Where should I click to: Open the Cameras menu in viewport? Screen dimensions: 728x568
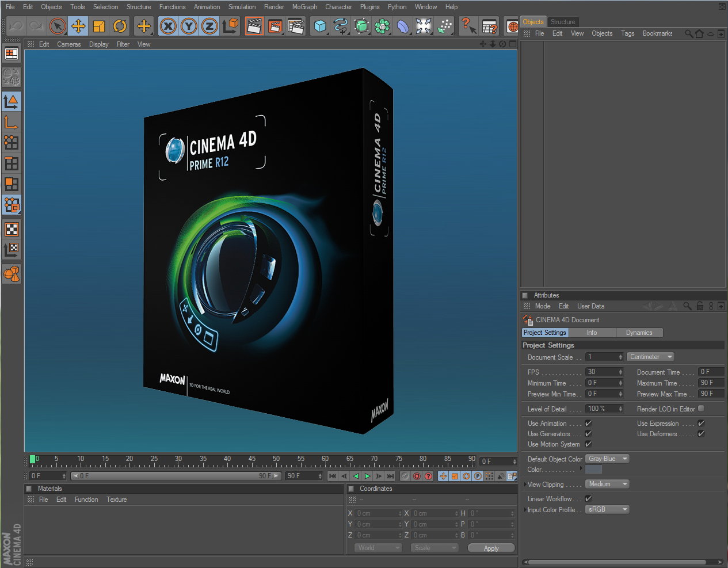coord(69,44)
